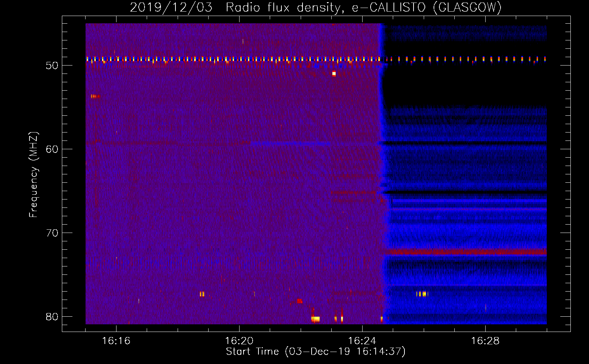Click the plot title "Radio flux density, e-CALLISTO (GLASGOW)"
This screenshot has height=364, width=589.
364,7
